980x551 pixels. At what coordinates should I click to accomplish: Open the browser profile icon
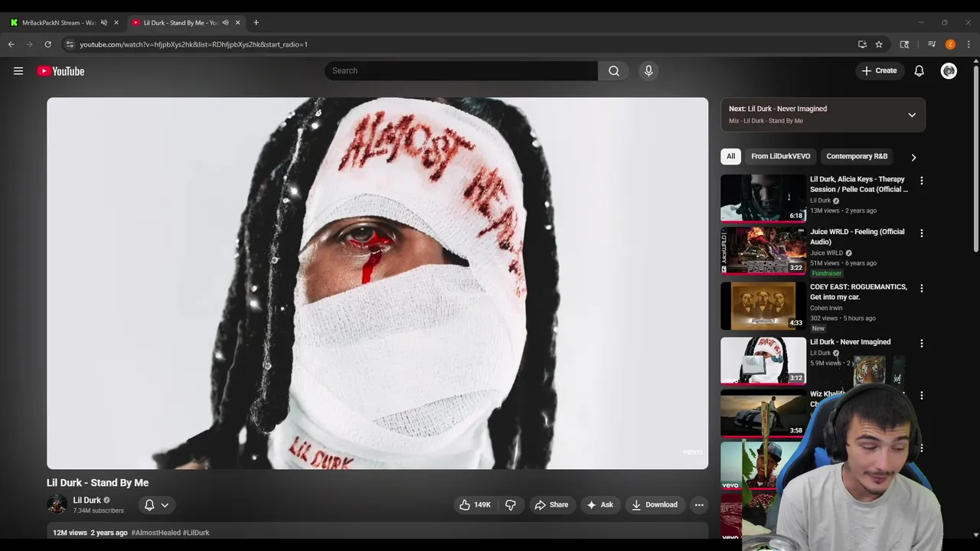(950, 44)
